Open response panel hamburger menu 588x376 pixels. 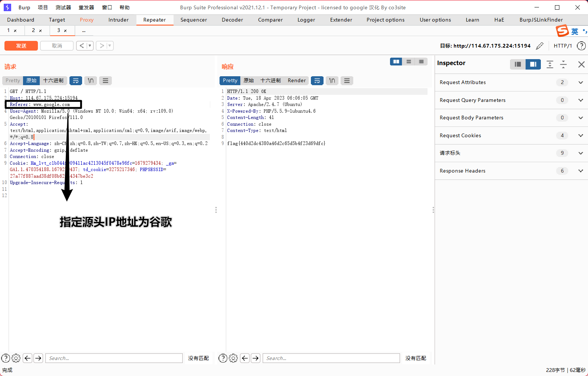coord(347,81)
